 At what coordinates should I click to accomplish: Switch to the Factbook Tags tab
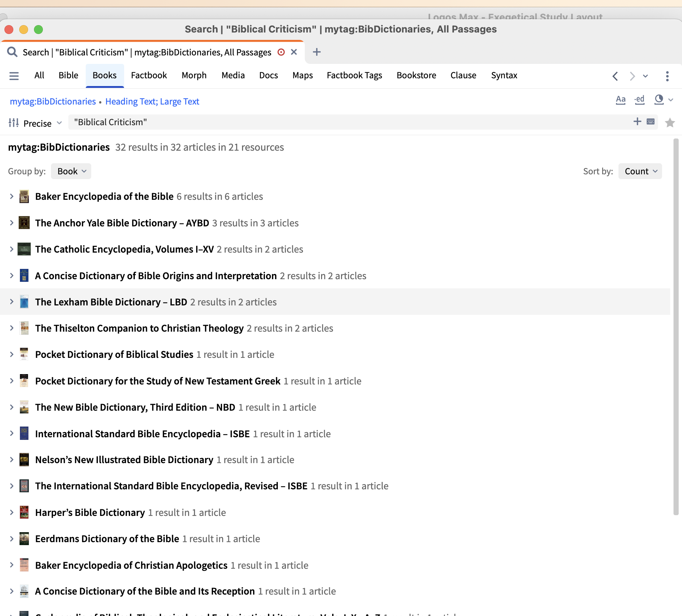354,75
